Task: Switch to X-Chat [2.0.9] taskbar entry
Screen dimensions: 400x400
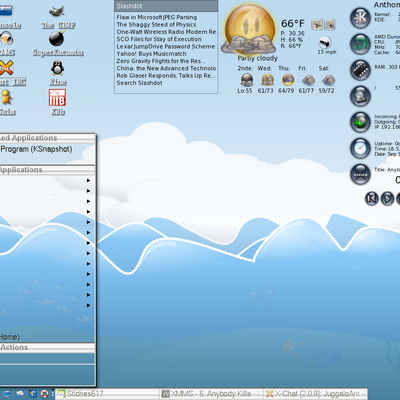Action: [315, 394]
